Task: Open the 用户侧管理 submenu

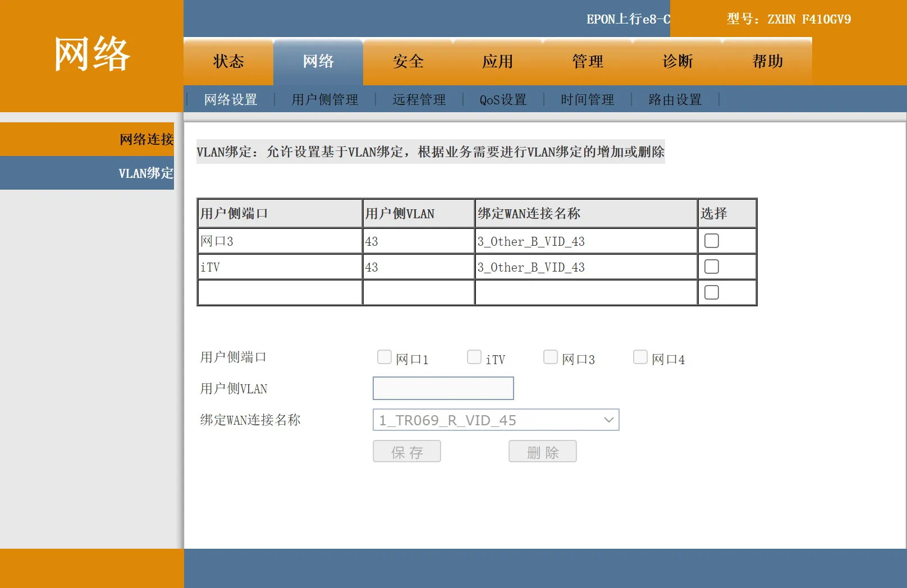Action: tap(324, 99)
